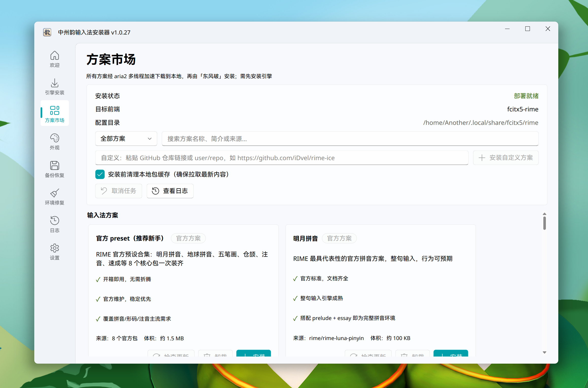Image resolution: width=588 pixels, height=388 pixels.
Task: Click the 官方 preset（推荐新手）card title
Action: (130, 238)
